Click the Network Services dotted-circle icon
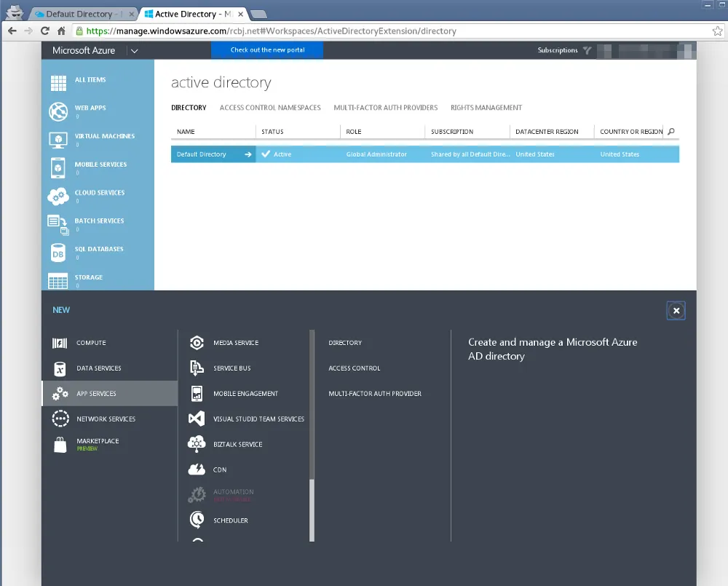The width and height of the screenshot is (728, 586). point(60,419)
